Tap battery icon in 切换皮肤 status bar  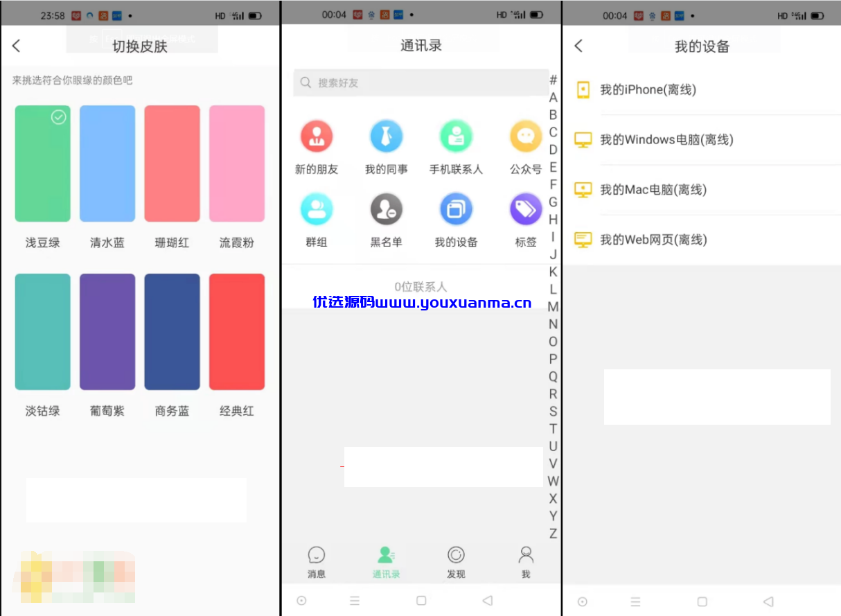pyautogui.click(x=256, y=15)
